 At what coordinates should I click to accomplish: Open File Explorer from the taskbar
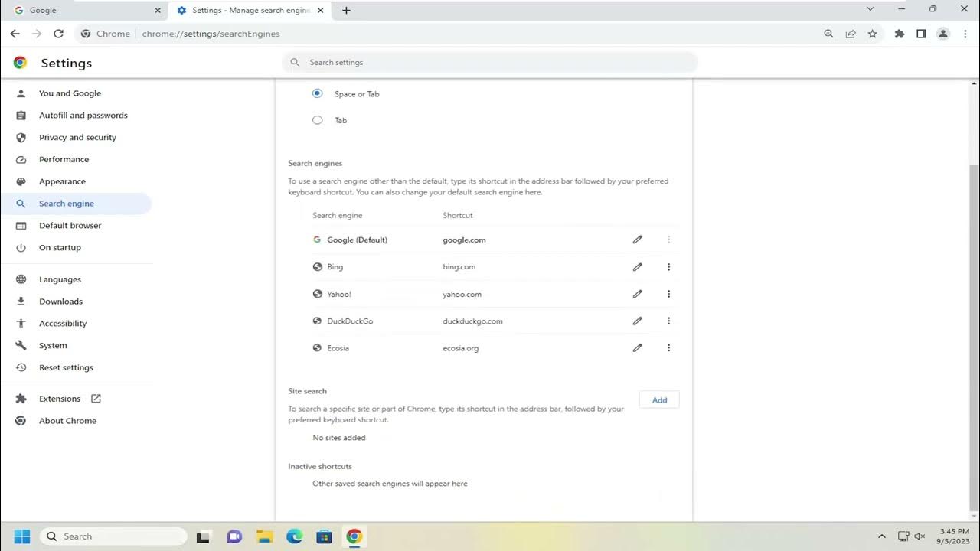click(x=264, y=536)
